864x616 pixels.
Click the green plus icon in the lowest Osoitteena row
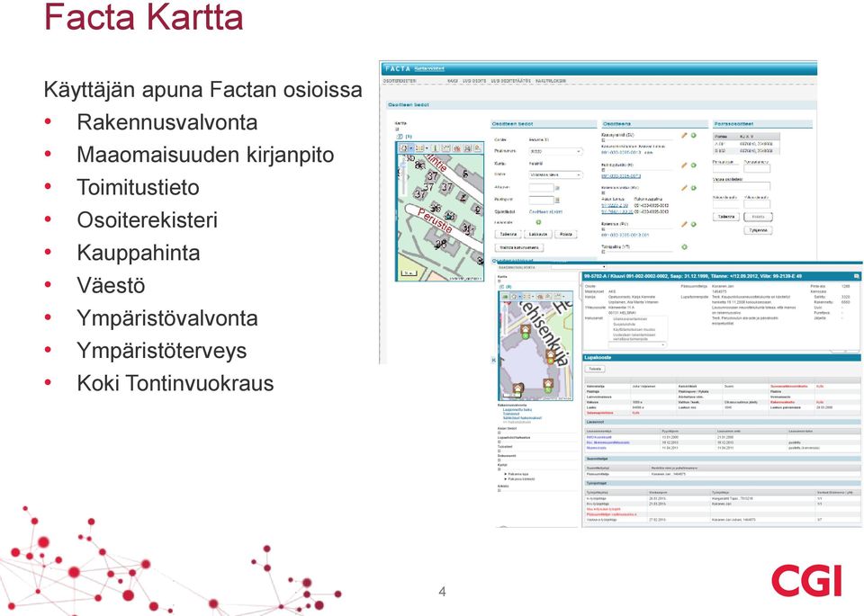click(684, 247)
